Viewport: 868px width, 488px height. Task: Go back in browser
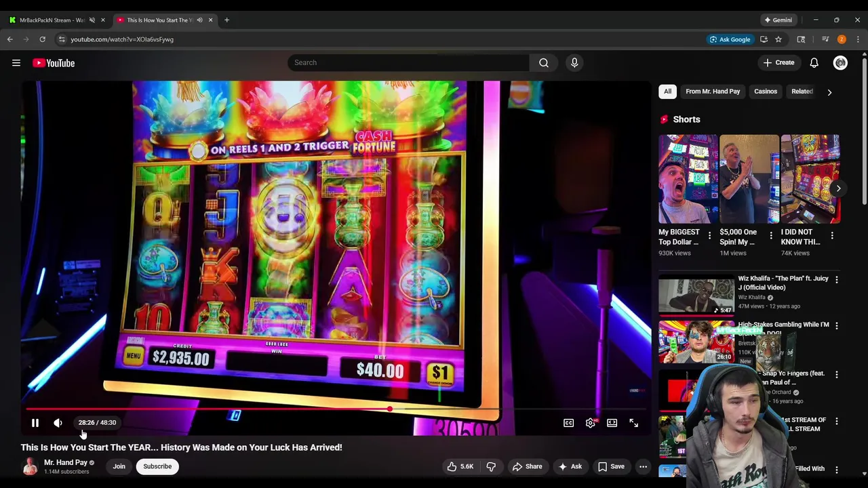(10, 39)
